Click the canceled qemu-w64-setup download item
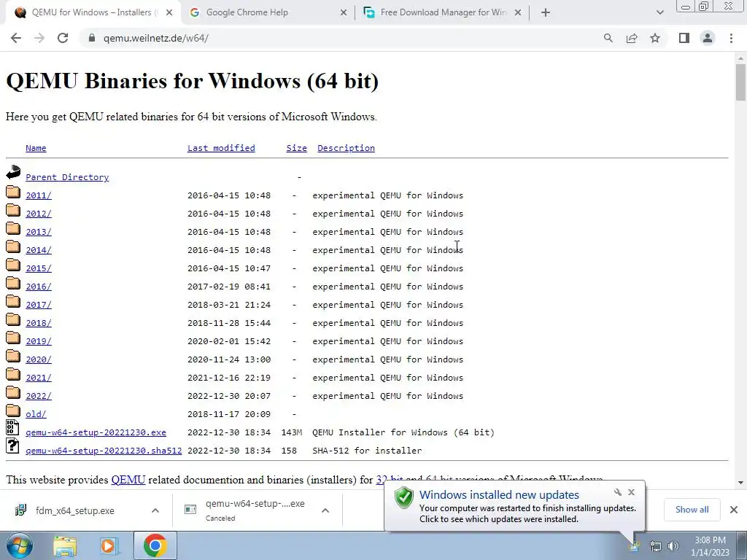The width and height of the screenshot is (747, 560). (245, 510)
